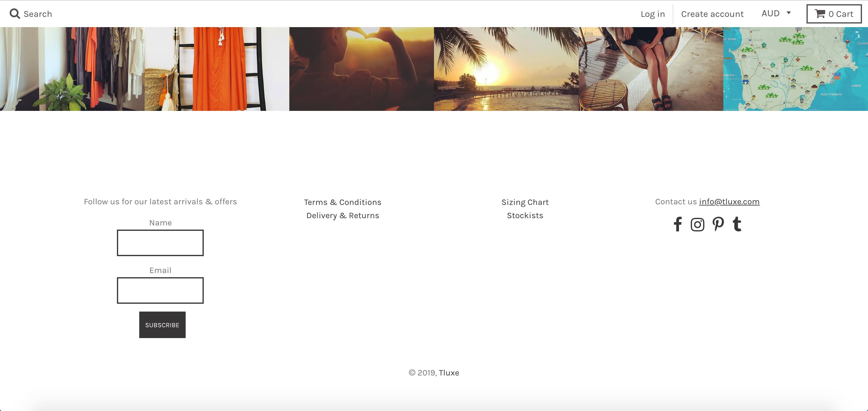
Task: Click the 'Contact us' text
Action: pos(676,202)
